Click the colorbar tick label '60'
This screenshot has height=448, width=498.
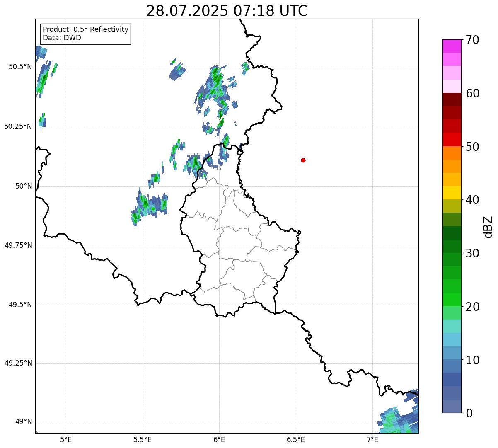pos(472,94)
